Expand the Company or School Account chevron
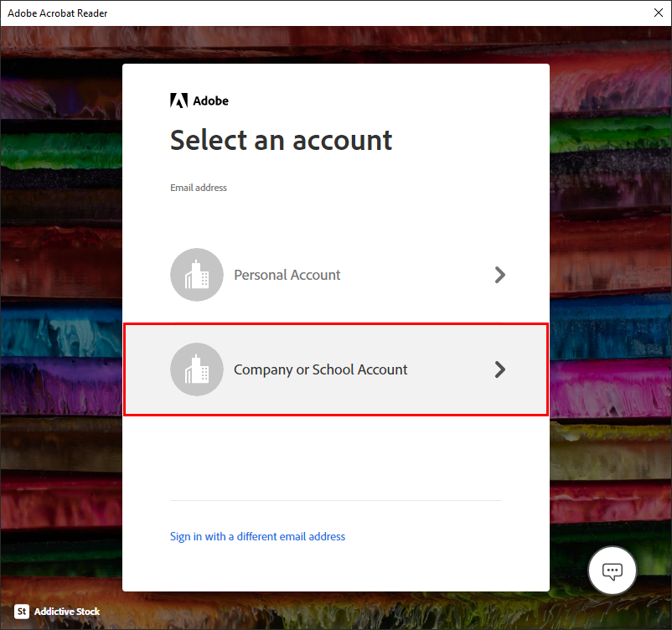 (499, 369)
